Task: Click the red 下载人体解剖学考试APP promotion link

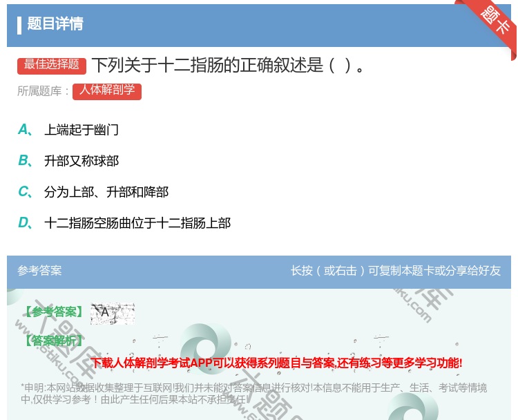Action: (x=276, y=363)
